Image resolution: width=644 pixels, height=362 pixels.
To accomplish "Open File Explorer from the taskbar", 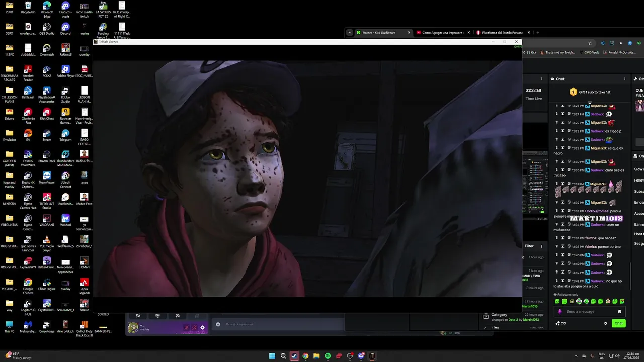I will (316, 356).
